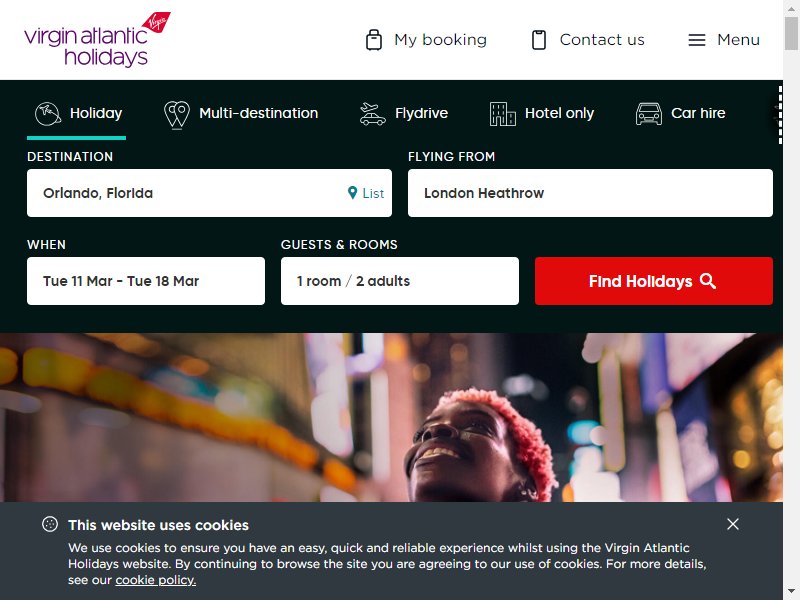Close the cookie notice banner
The image size is (800, 600).
click(x=733, y=524)
